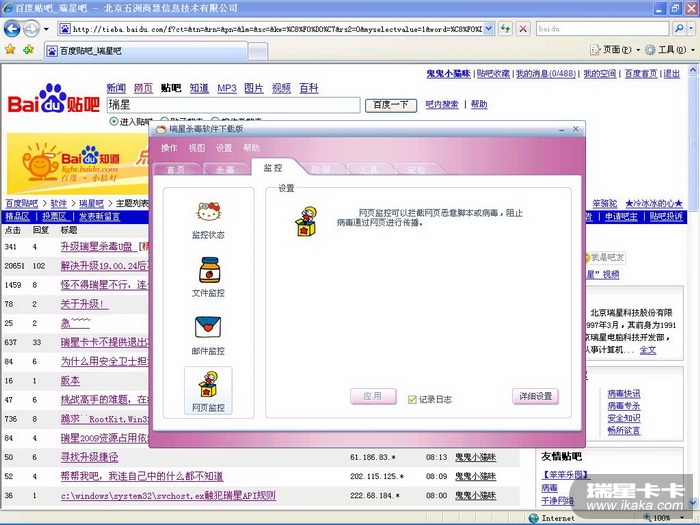This screenshot has height=525, width=700.
Task: Switch to the 首页 tab
Action: [x=176, y=170]
